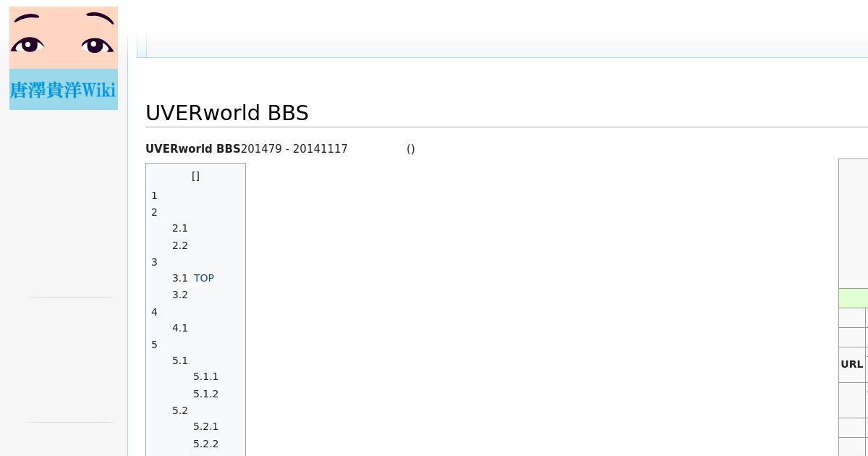Select bold UVERworld BBS intro text
Image resolution: width=868 pixels, height=456 pixels.
click(x=193, y=149)
